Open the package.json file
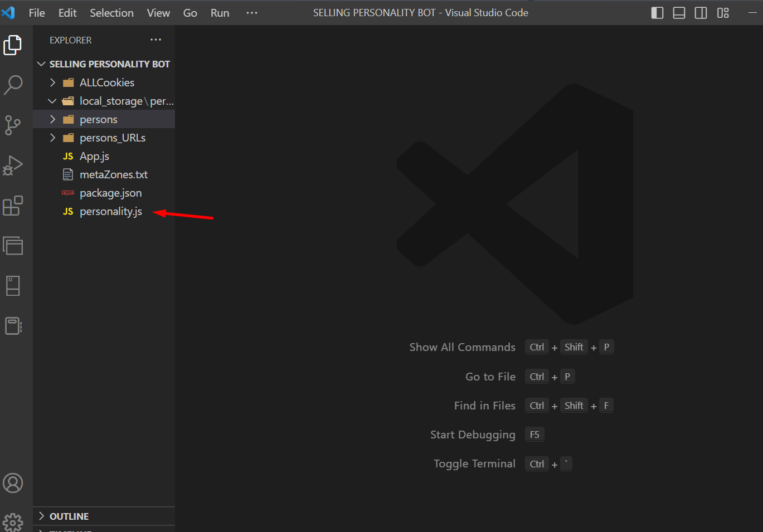The image size is (763, 532). coord(110,193)
